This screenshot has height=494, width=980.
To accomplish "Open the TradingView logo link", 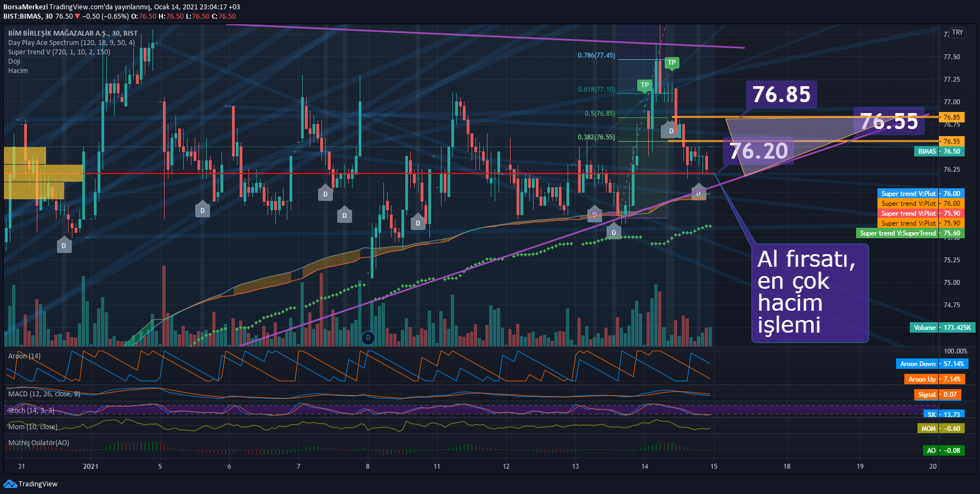I will pyautogui.click(x=30, y=484).
